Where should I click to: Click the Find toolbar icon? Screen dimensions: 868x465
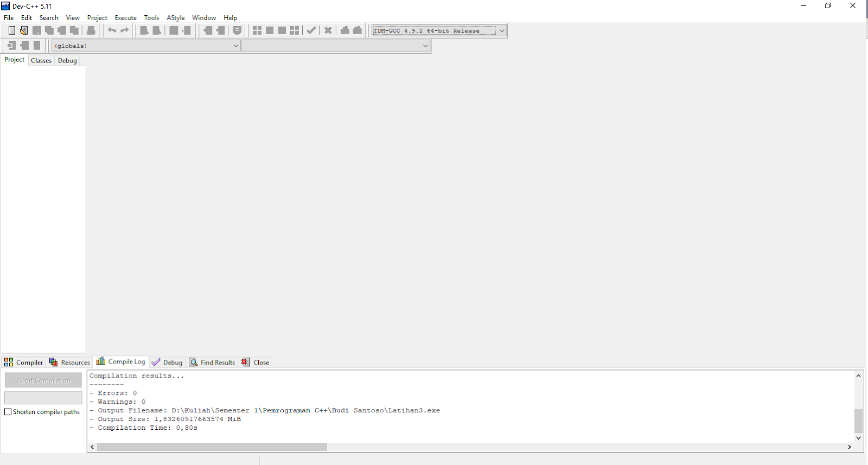coord(144,30)
